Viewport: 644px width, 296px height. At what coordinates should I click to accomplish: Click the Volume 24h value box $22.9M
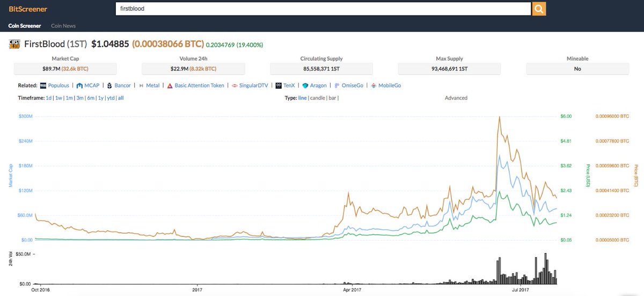pyautogui.click(x=193, y=69)
